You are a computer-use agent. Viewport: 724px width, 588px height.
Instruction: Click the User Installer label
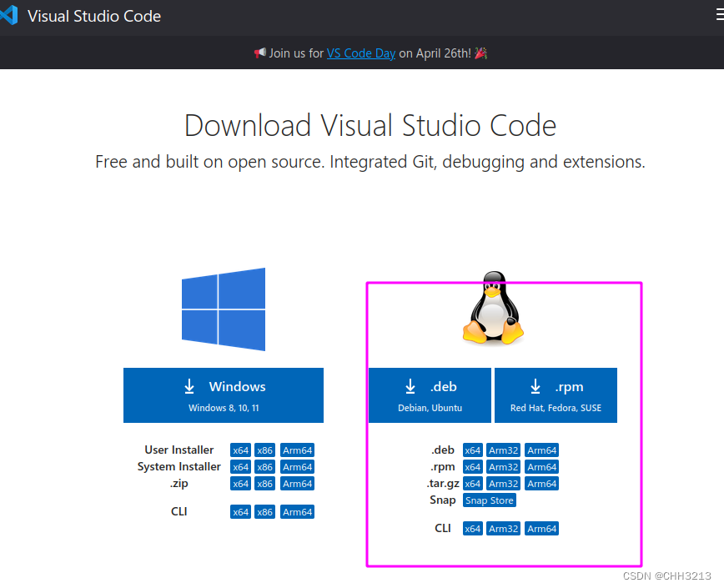pos(179,450)
